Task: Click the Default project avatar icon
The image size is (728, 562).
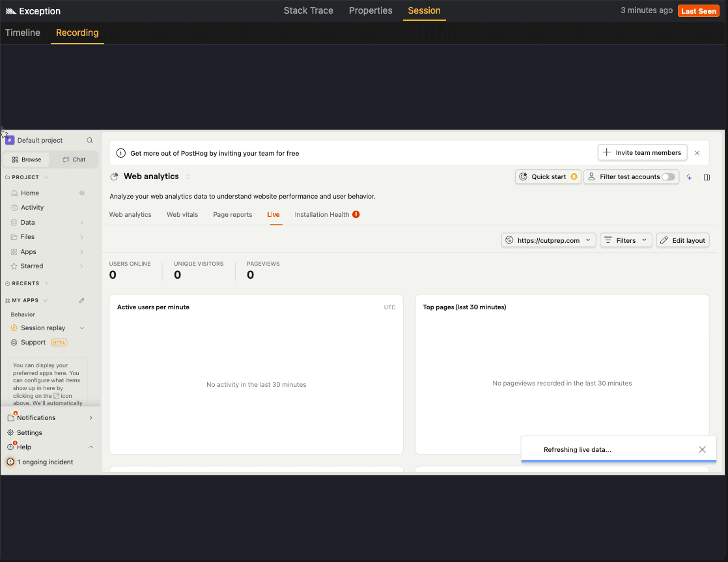Action: (x=10, y=140)
